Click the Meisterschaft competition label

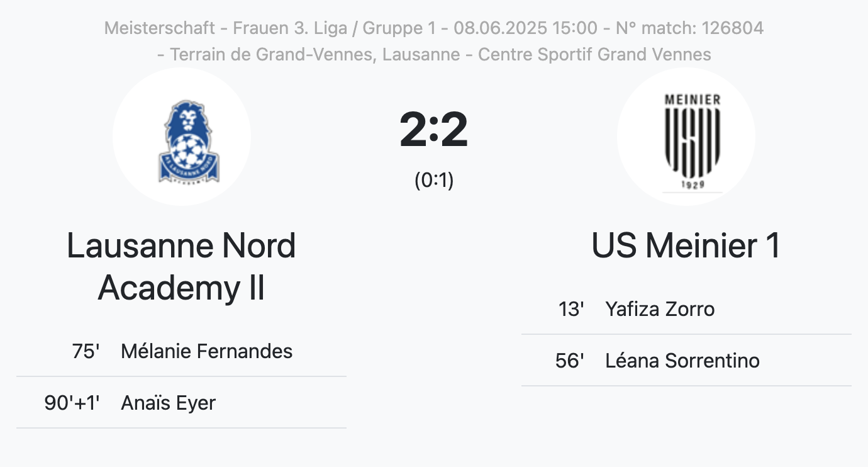160,28
